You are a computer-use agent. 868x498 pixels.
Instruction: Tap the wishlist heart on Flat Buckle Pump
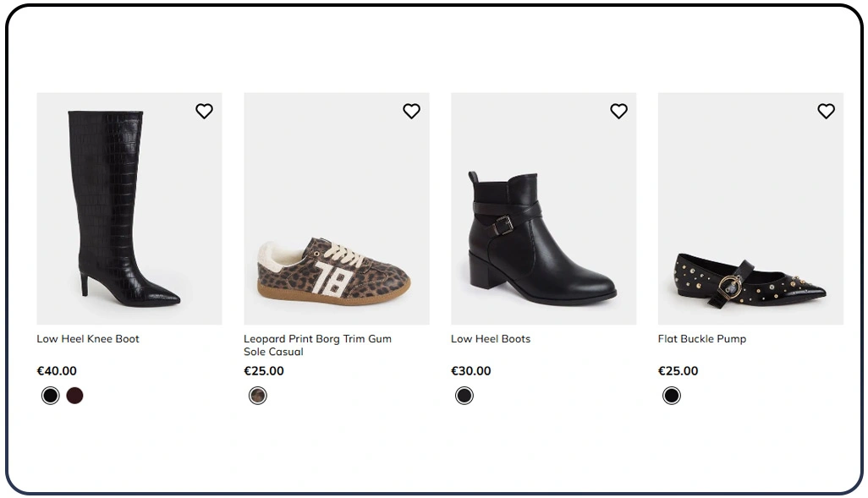[826, 110]
